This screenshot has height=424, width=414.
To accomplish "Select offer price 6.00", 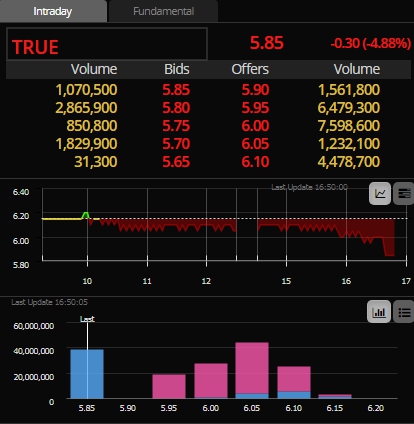I will (x=255, y=126).
